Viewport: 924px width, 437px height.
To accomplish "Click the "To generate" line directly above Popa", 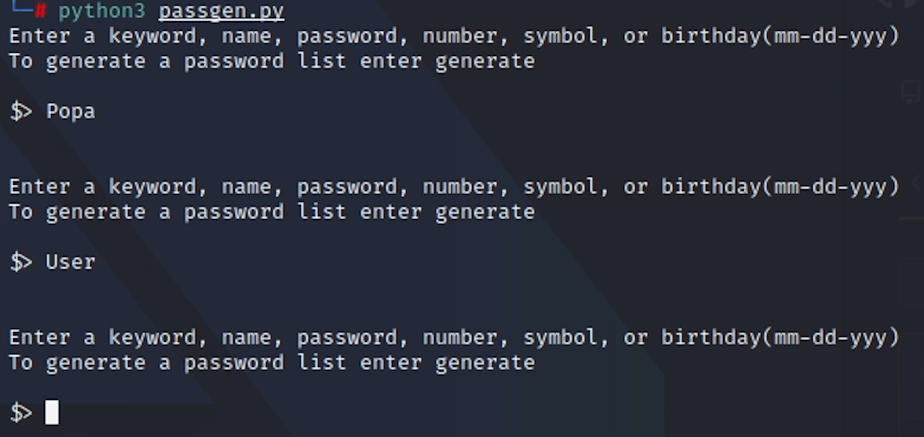I will pyautogui.click(x=271, y=61).
